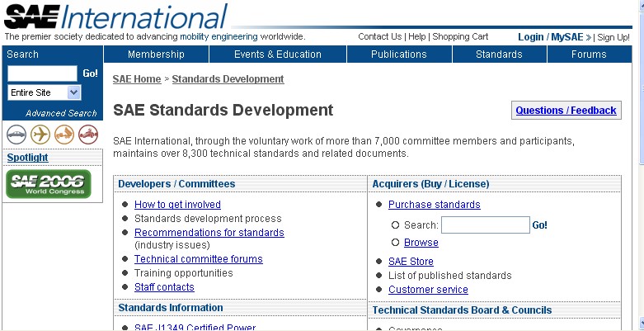Open the Standards menu

[x=499, y=54]
